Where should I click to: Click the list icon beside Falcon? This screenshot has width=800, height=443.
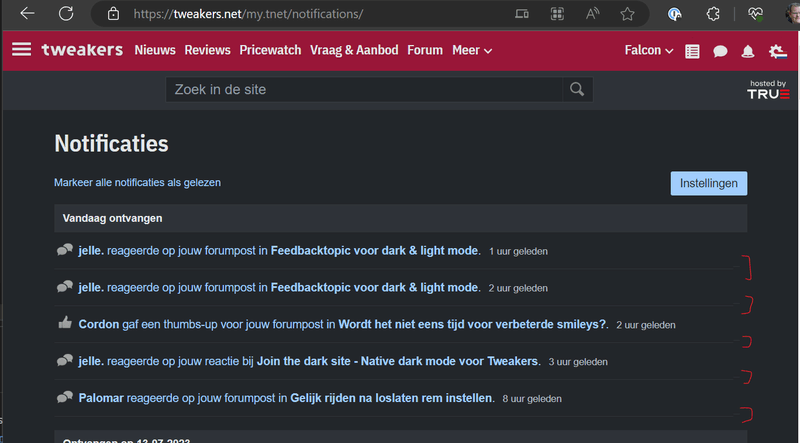tap(692, 51)
